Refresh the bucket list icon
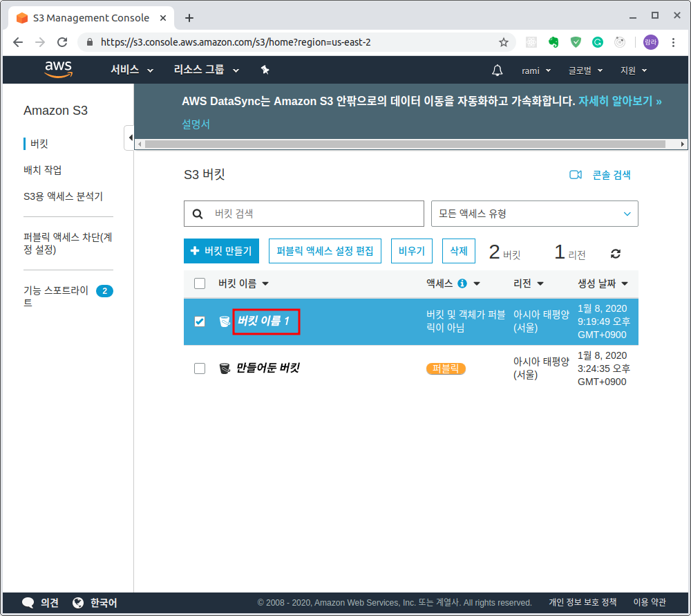This screenshot has height=616, width=691. [616, 254]
